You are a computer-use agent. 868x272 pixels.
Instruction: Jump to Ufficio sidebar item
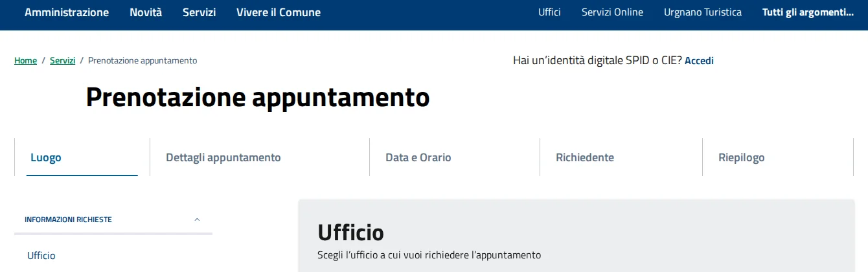click(41, 256)
